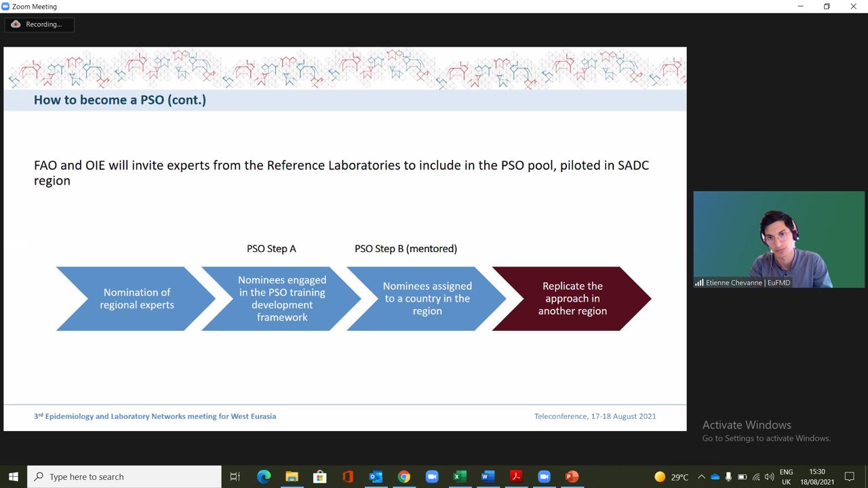Switch to Excel in the taskbar
Screen dimensions: 868x488
(460, 476)
